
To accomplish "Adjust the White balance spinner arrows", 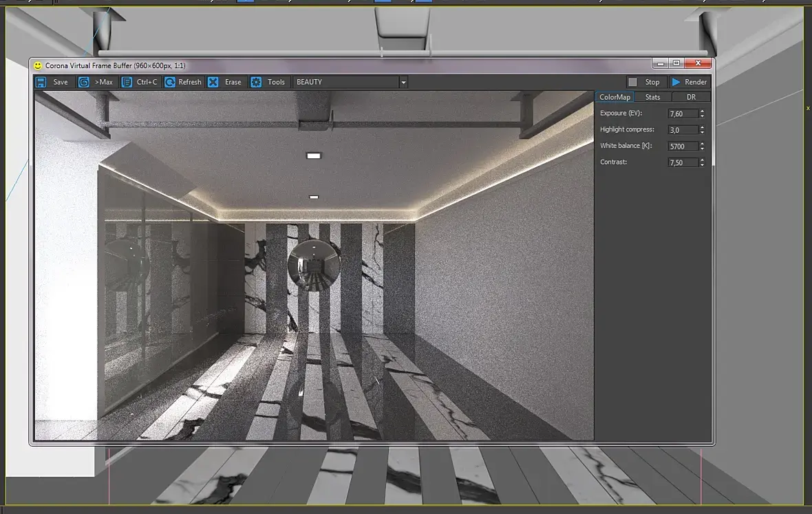I will (702, 146).
